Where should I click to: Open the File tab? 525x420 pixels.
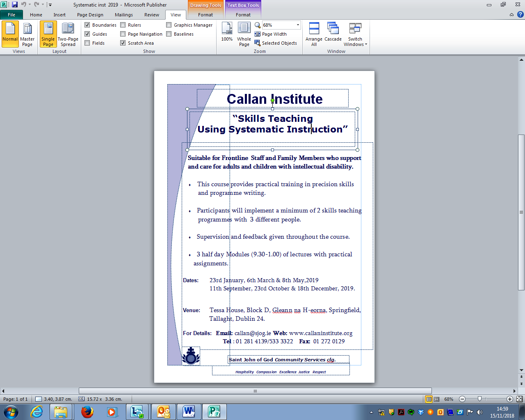11,15
